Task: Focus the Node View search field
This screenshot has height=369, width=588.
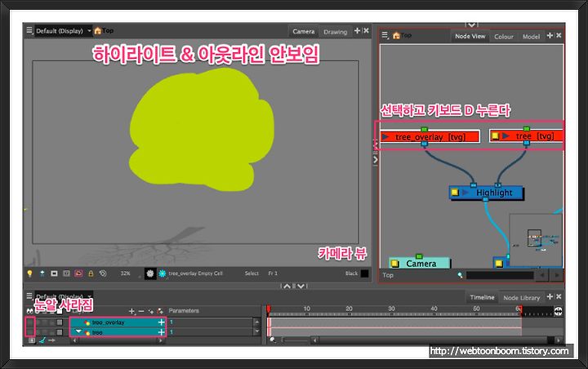Action: (x=500, y=275)
